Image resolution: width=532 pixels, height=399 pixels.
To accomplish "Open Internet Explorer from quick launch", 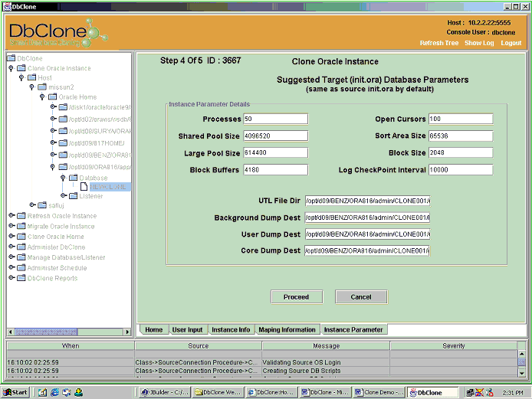I will point(54,393).
